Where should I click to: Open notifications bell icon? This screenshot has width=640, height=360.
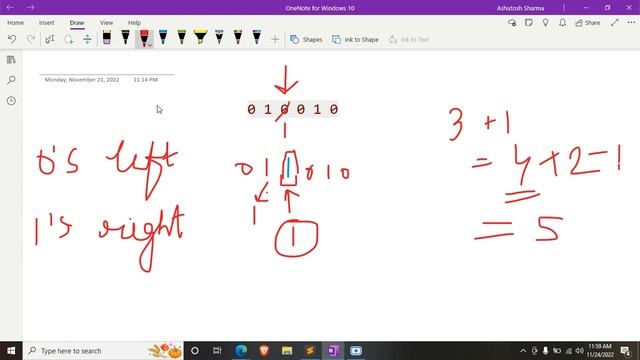point(562,23)
